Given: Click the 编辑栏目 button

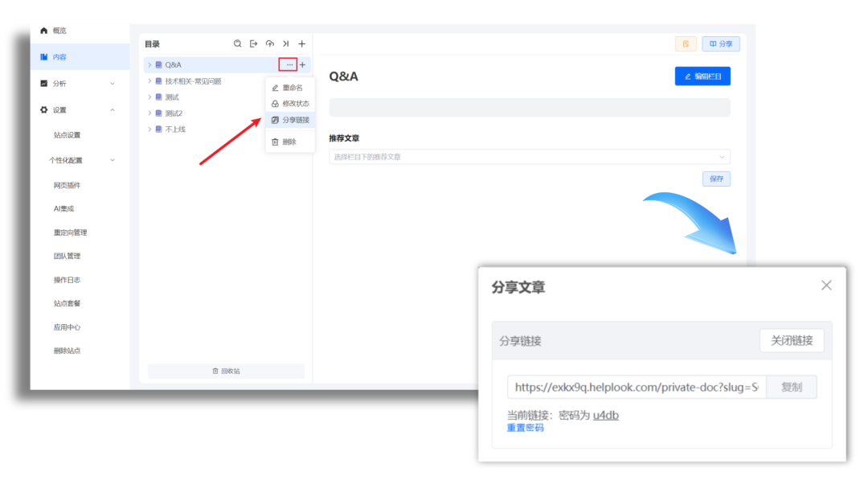Looking at the screenshot, I should coord(702,76).
